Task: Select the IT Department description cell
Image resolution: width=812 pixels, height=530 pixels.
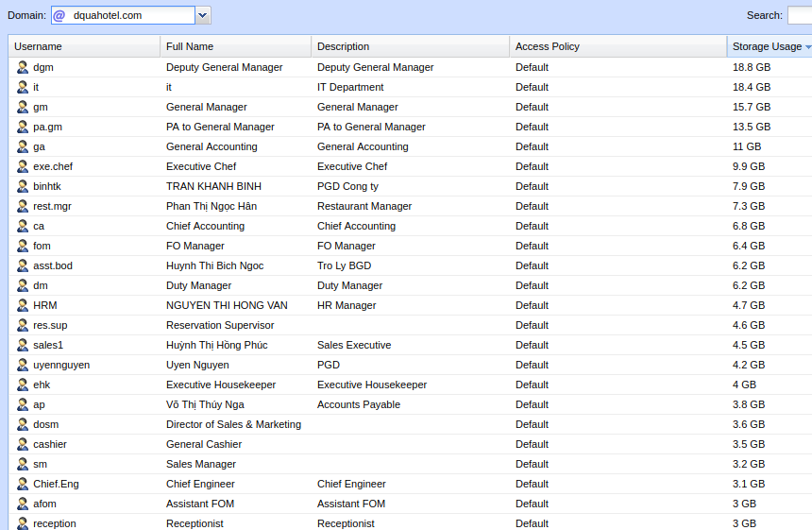Action: pos(350,87)
